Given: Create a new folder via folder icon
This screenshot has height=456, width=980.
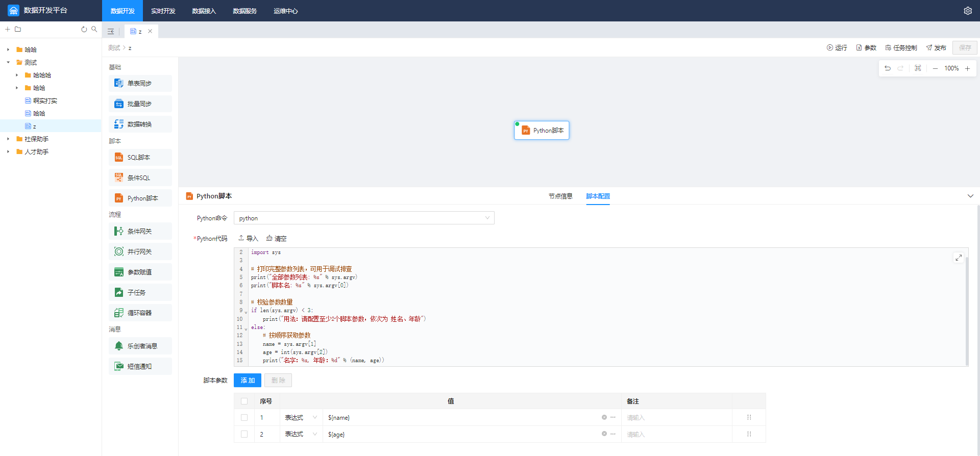Looking at the screenshot, I should pyautogui.click(x=18, y=29).
